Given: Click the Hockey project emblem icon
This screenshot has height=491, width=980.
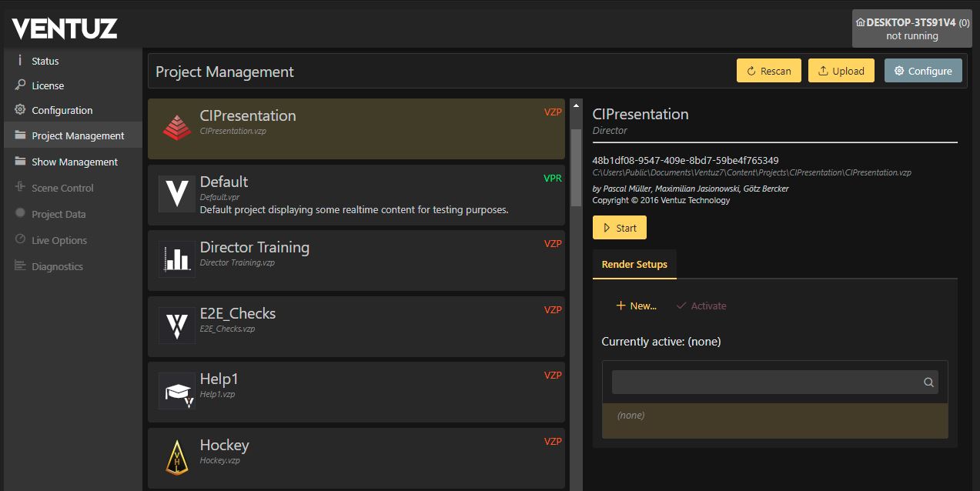Looking at the screenshot, I should pyautogui.click(x=177, y=457).
